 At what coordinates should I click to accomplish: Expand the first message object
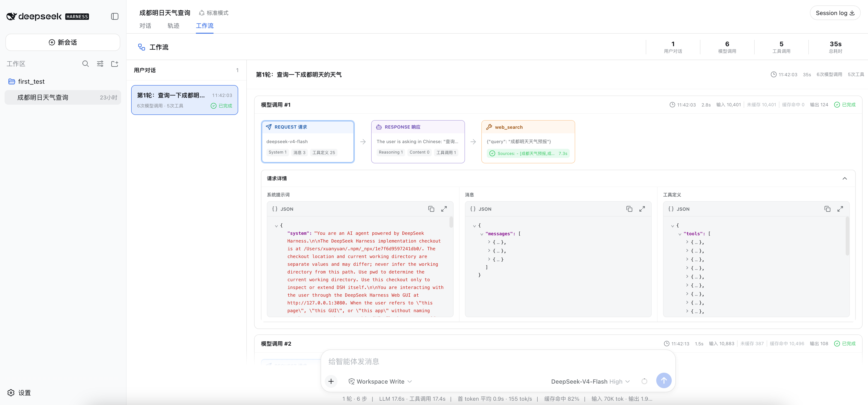click(x=489, y=242)
